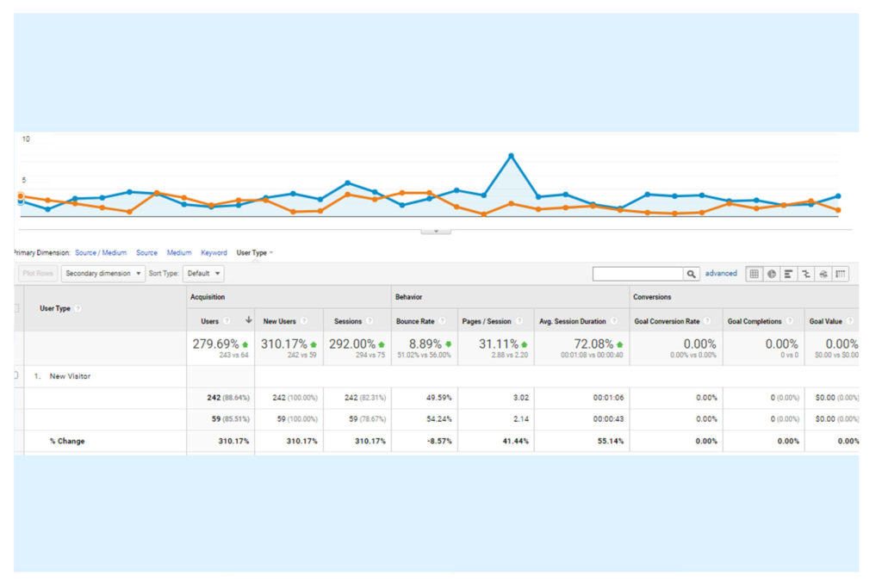This screenshot has height=588, width=882.
Task: Sort table by Avg. Session Duration header
Action: [x=573, y=321]
